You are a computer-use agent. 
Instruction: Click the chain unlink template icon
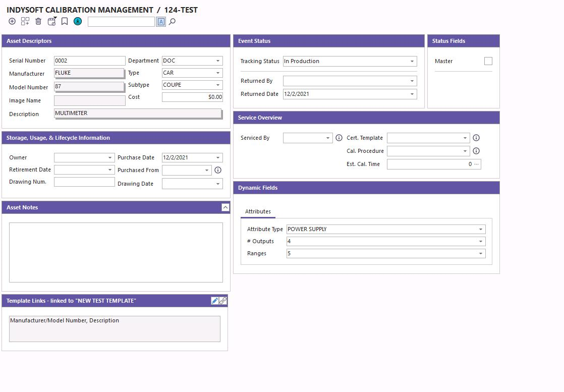[x=222, y=301]
